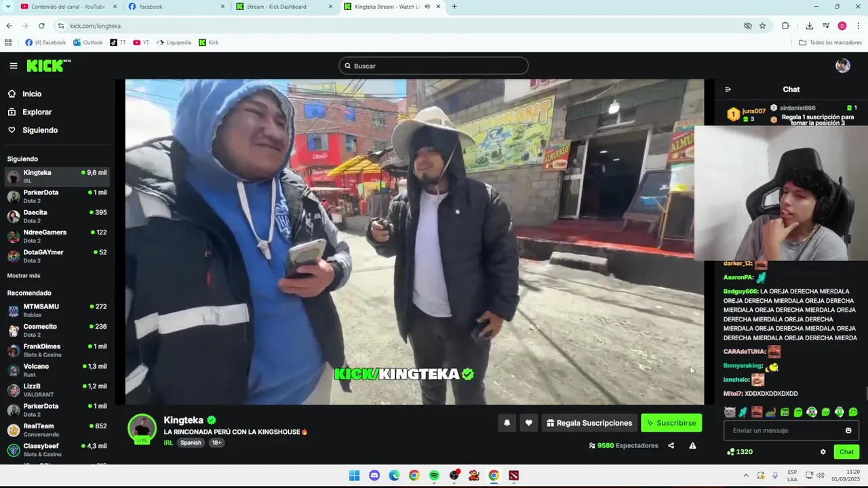Image resolution: width=868 pixels, height=488 pixels.
Task: Click the Regala Suscripciones button
Action: [589, 423]
